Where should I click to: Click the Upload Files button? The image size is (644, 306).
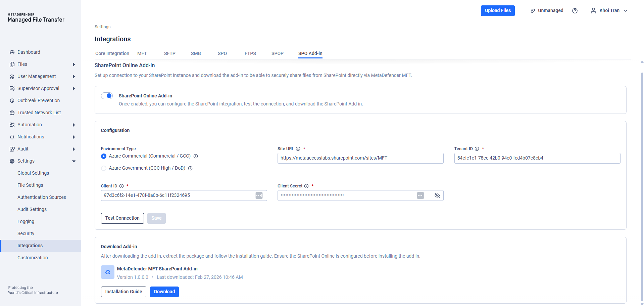pyautogui.click(x=498, y=11)
